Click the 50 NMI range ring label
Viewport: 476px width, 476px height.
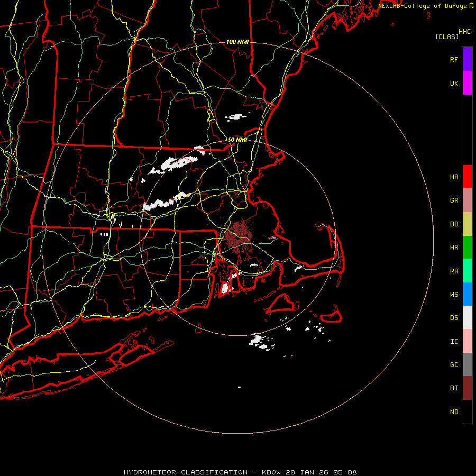point(237,140)
